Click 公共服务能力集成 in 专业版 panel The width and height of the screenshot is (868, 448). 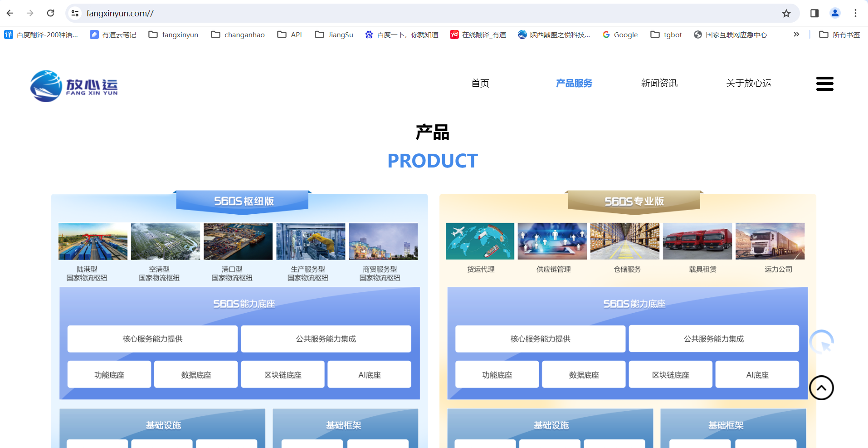point(714,339)
